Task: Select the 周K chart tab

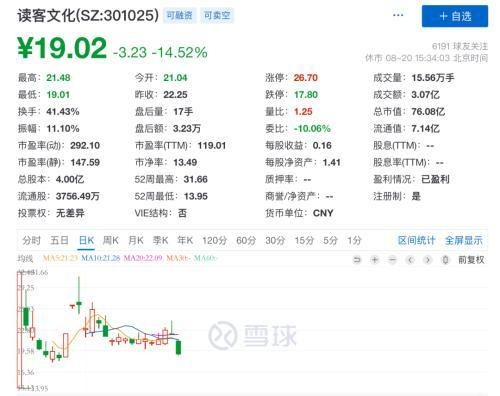Action: (111, 240)
